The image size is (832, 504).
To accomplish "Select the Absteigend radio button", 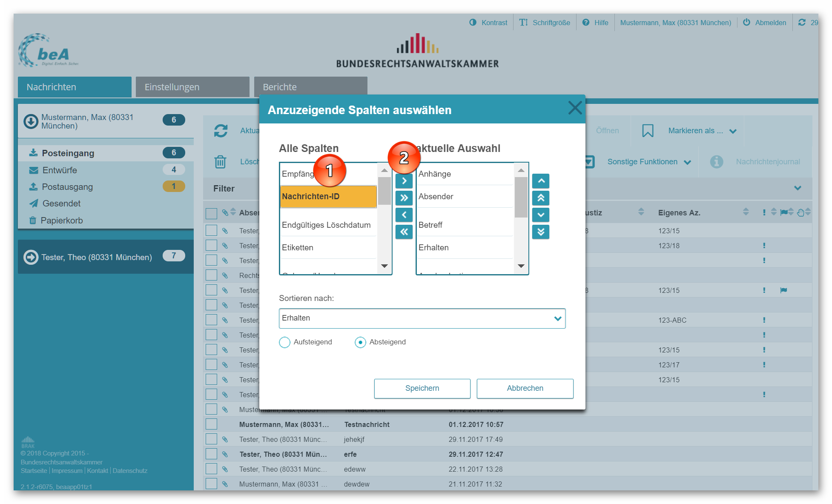I will click(360, 342).
